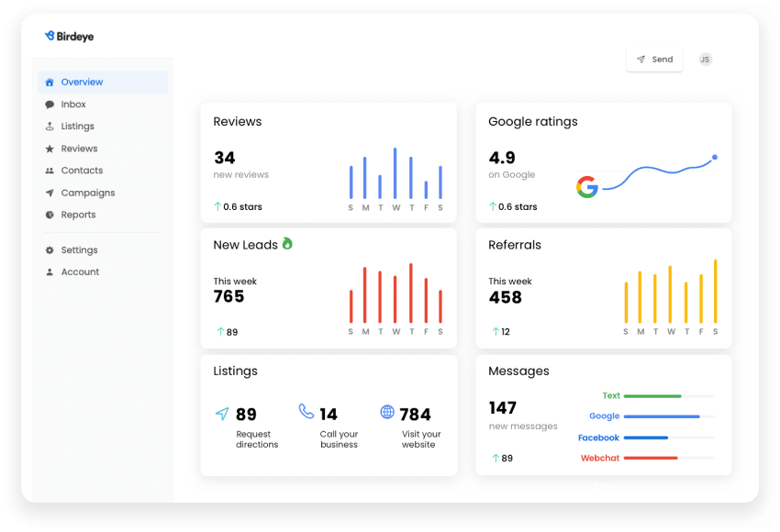Click the Google G logo

click(587, 187)
